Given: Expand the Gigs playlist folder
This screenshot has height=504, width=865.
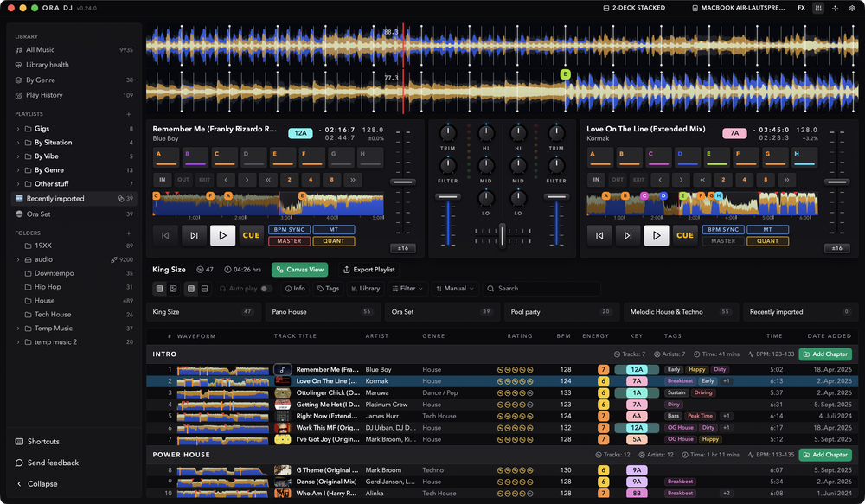Looking at the screenshot, I should pyautogui.click(x=17, y=129).
